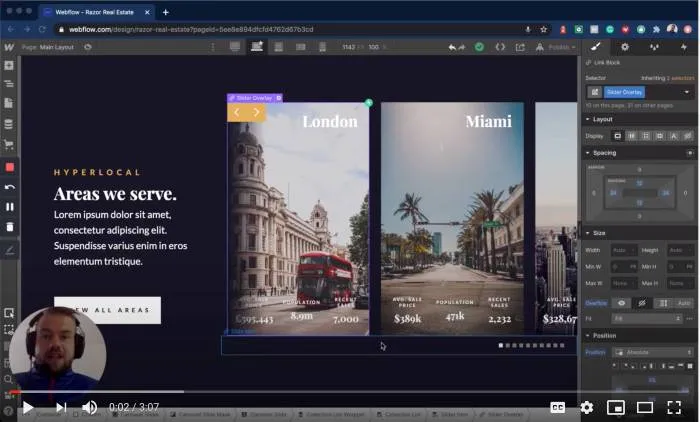
Task: Click the share project icon
Action: tap(520, 47)
